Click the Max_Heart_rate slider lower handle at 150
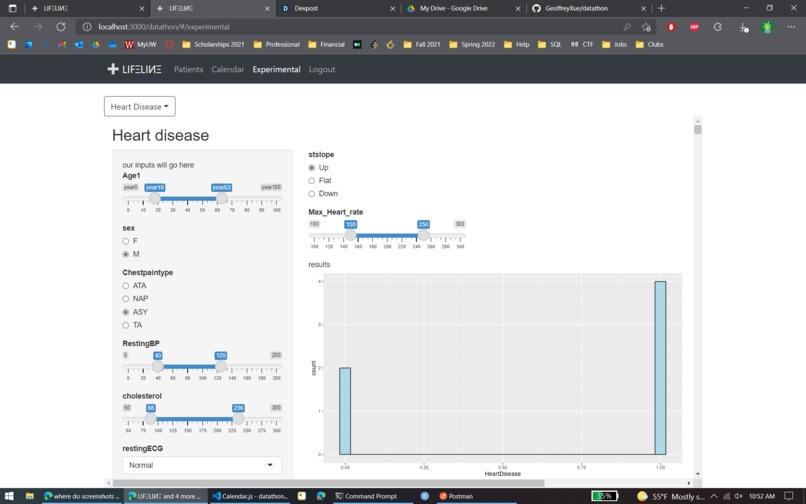 click(x=351, y=235)
